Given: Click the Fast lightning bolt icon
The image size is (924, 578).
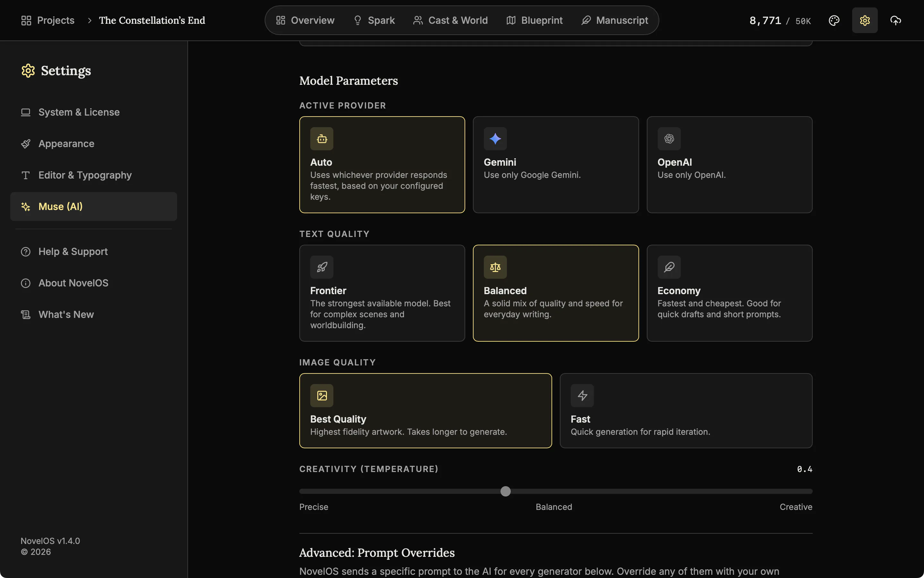Looking at the screenshot, I should (x=582, y=396).
